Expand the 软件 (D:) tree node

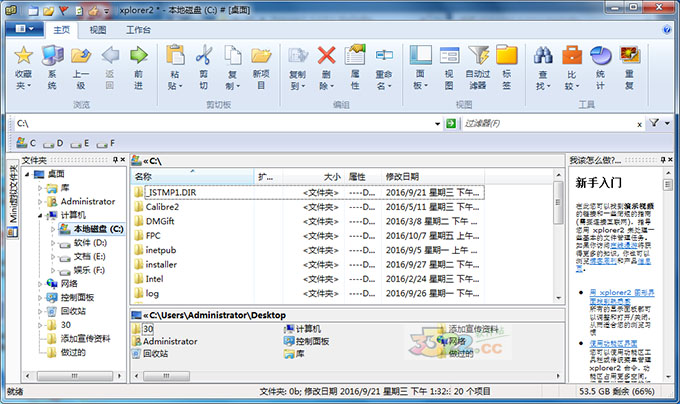(x=53, y=243)
